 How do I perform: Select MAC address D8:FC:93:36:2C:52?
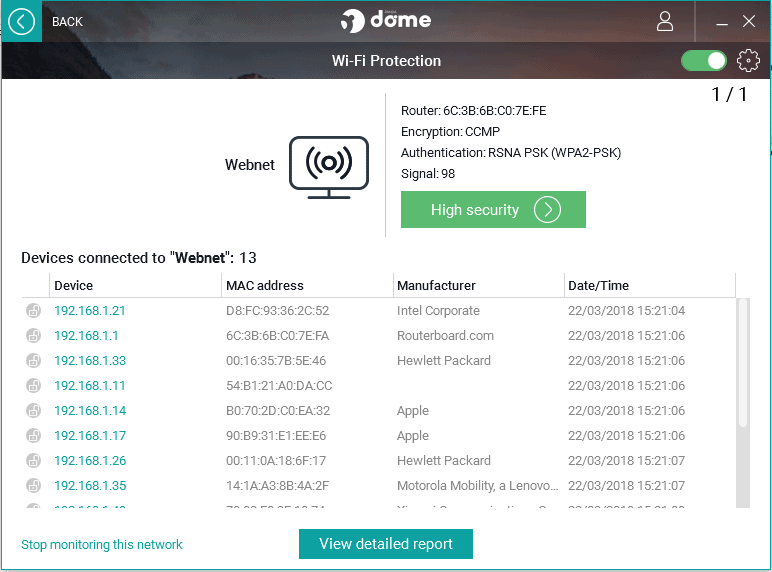[x=277, y=311]
